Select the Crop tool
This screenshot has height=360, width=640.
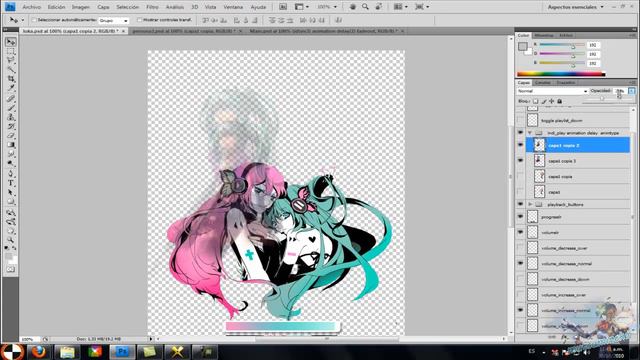(x=11, y=78)
